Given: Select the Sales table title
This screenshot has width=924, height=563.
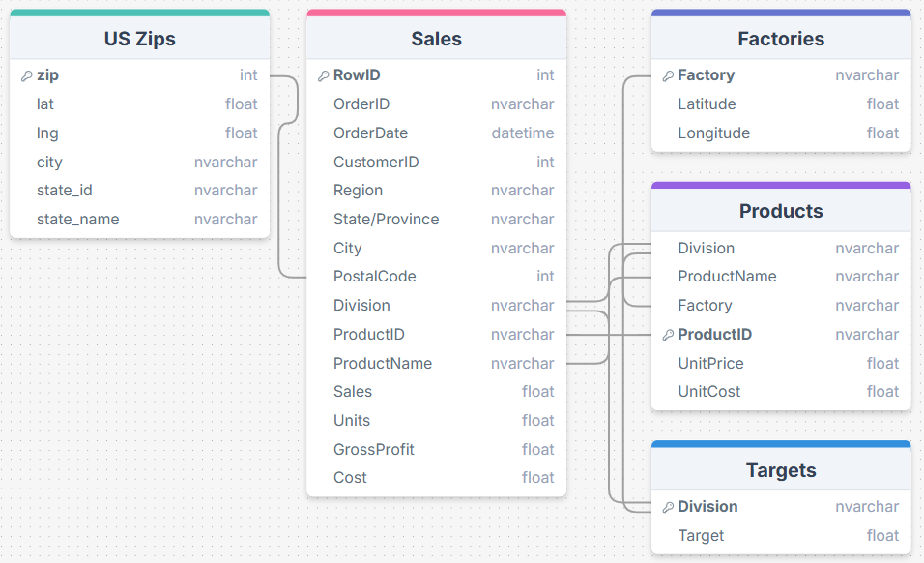Looking at the screenshot, I should tap(436, 40).
